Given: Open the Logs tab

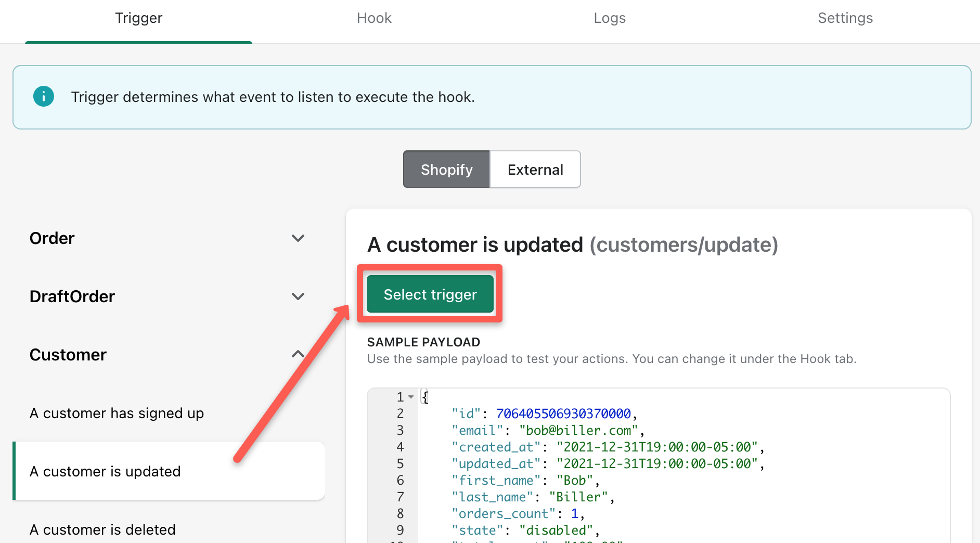Looking at the screenshot, I should point(610,18).
